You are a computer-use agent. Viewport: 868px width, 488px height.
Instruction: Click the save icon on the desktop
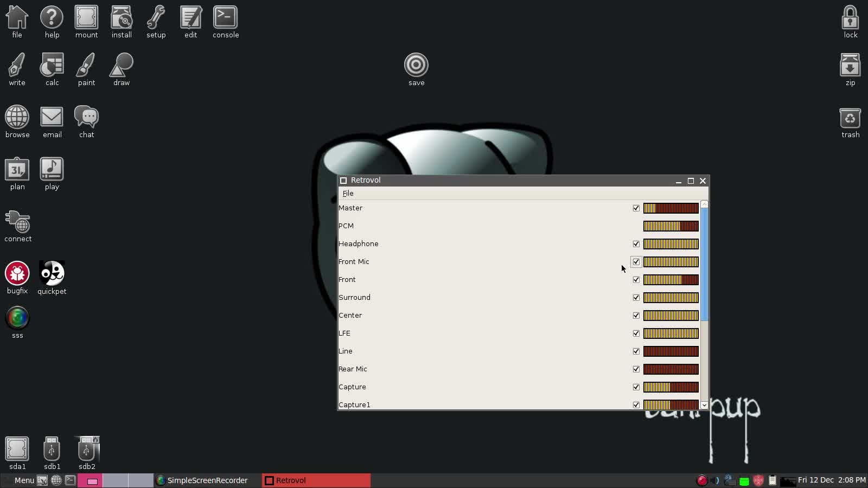coord(416,65)
